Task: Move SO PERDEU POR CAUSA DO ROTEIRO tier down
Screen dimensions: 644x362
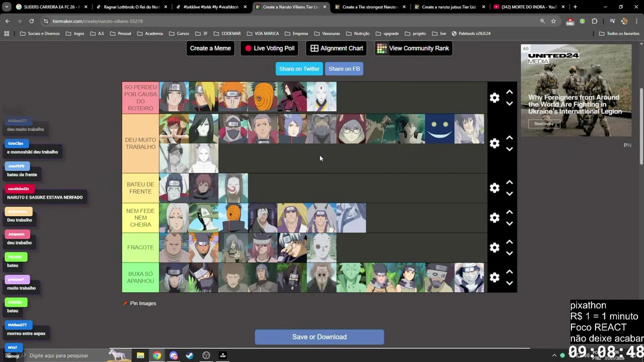Action: [x=509, y=104]
